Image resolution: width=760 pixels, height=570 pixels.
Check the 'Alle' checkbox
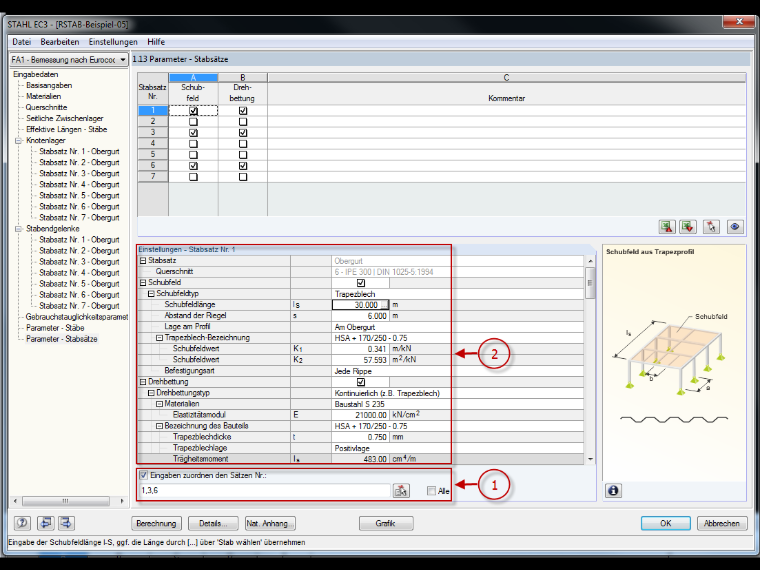click(x=431, y=491)
